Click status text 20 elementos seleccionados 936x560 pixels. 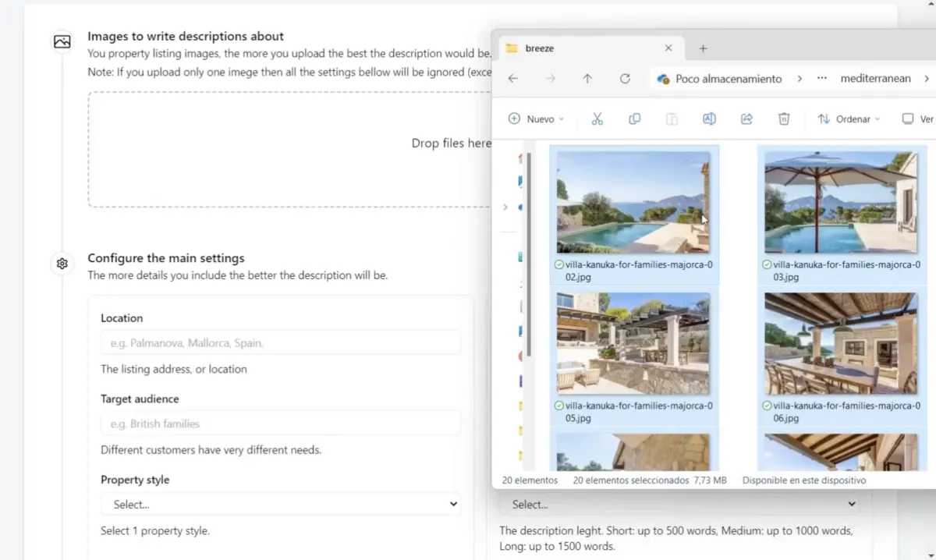(x=630, y=480)
